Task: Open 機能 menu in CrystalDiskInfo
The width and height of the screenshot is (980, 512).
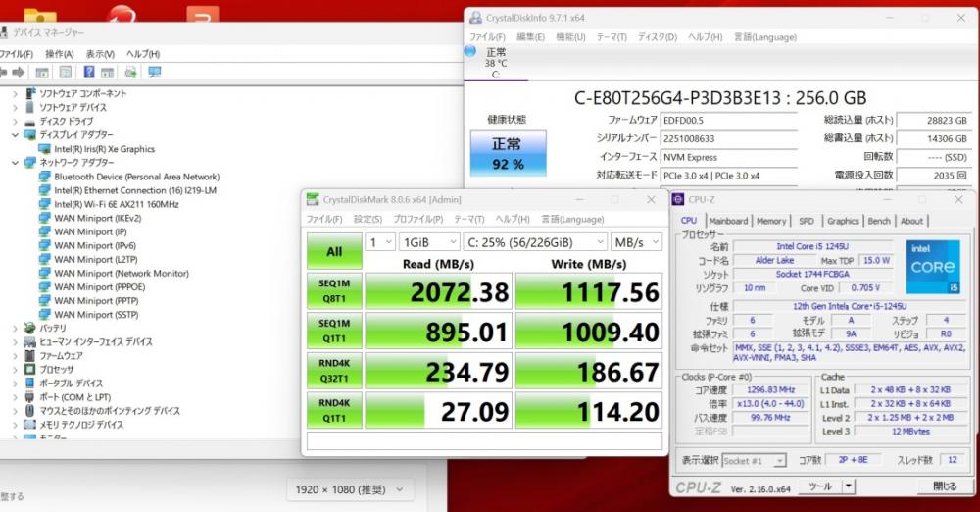Action: tap(570, 37)
